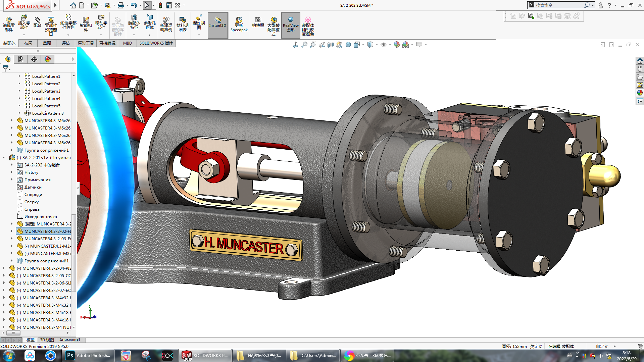
Task: Open Design Library task pane icon
Action: click(x=640, y=69)
